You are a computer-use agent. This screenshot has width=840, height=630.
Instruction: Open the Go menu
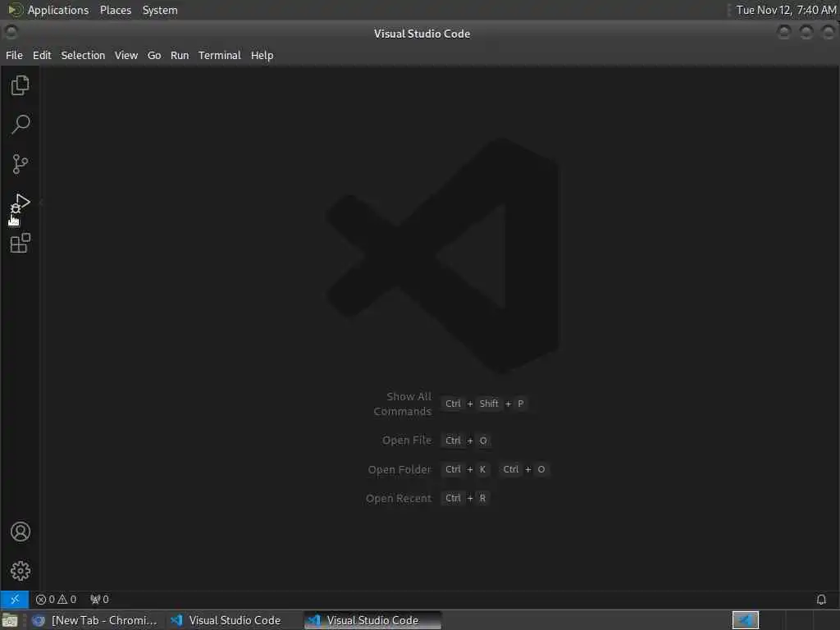point(154,55)
